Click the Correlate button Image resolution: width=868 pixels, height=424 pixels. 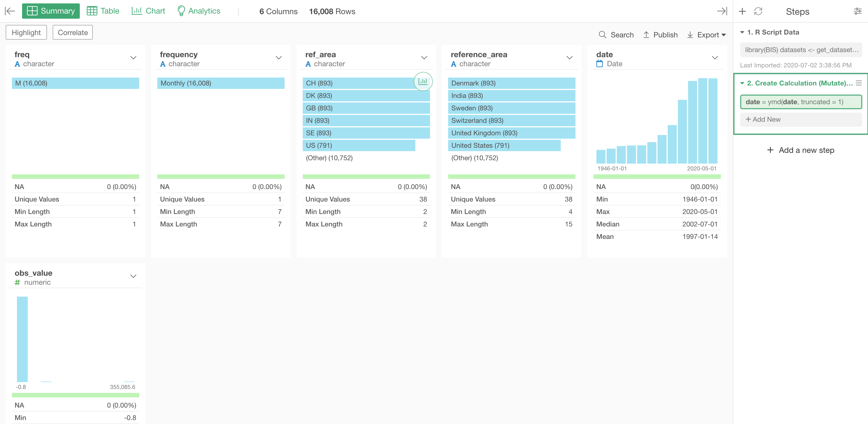pyautogui.click(x=73, y=32)
